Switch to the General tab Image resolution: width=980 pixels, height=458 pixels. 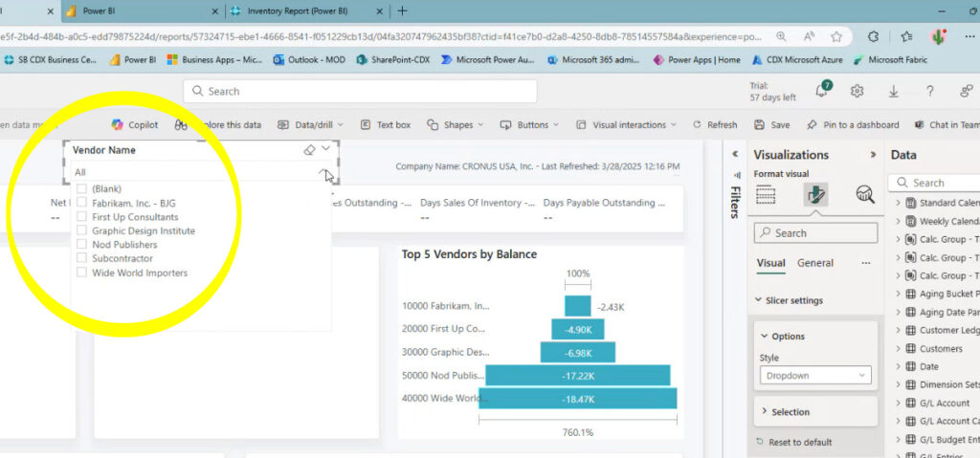815,263
